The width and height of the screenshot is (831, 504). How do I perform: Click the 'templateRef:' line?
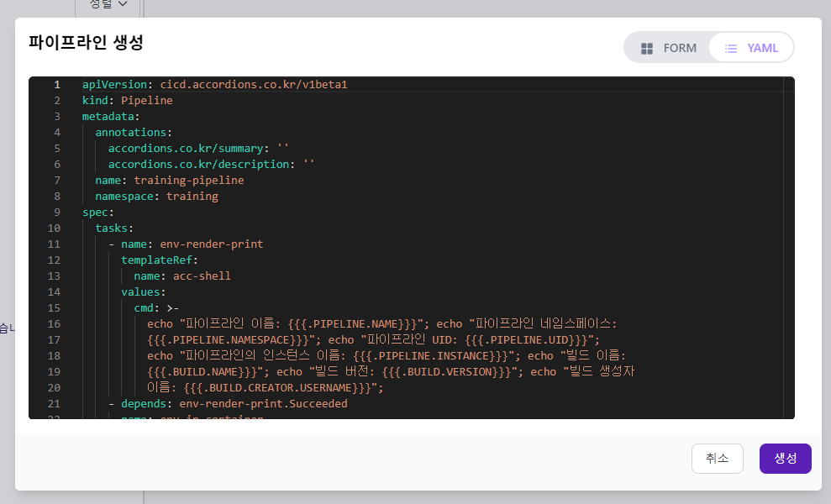(x=160, y=260)
